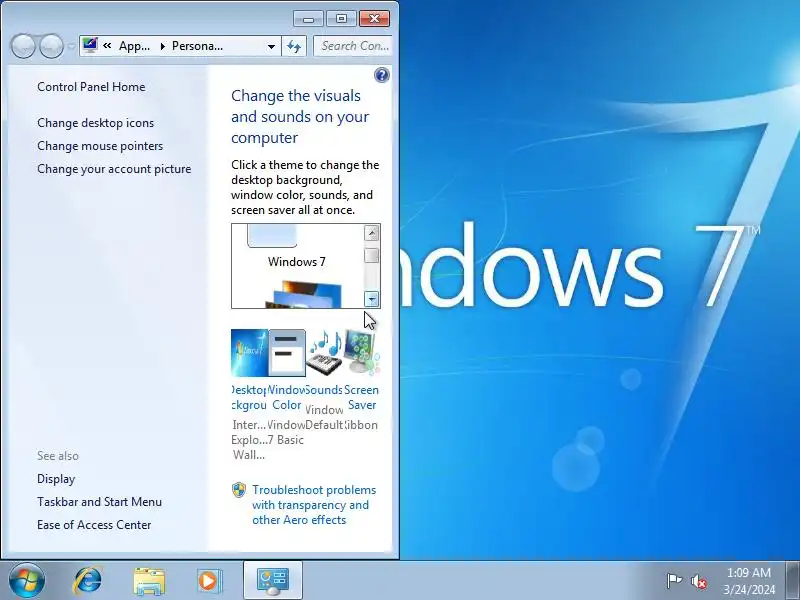This screenshot has height=600, width=800.
Task: Click arrow between App... and Persona... breadcrumbs
Action: (163, 46)
